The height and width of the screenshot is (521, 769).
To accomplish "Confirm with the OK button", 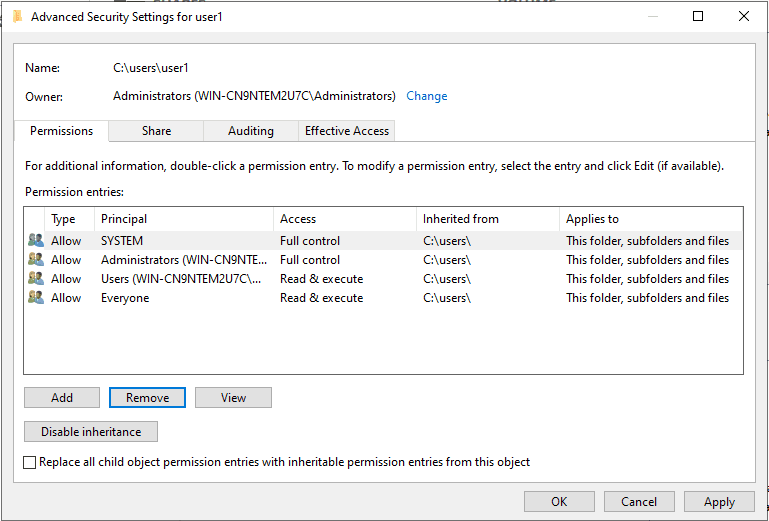I will pos(558,501).
